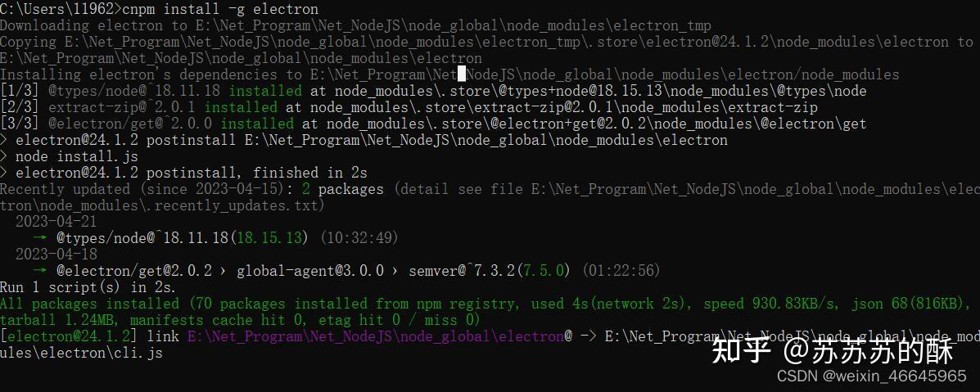Select the [3/3] progress marker
Screen dimensions: 980x392
(x=20, y=124)
